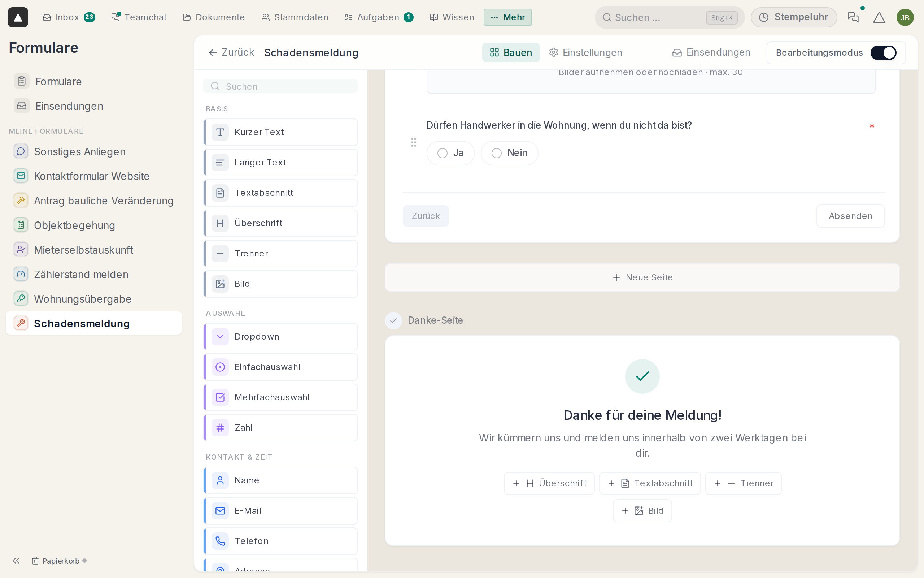Click the drag handle beside Handwerker question
This screenshot has height=578, width=924.
[x=414, y=142]
